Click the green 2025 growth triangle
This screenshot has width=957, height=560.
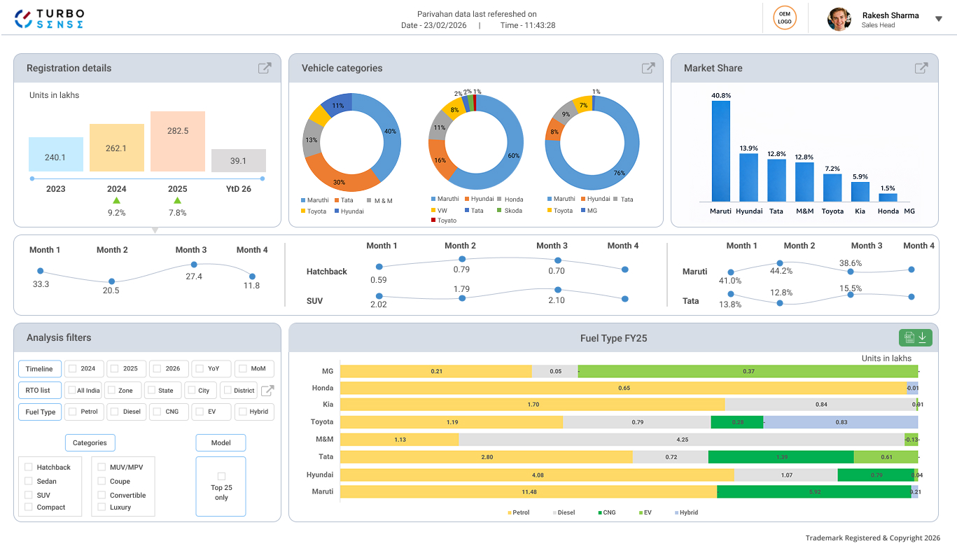178,201
